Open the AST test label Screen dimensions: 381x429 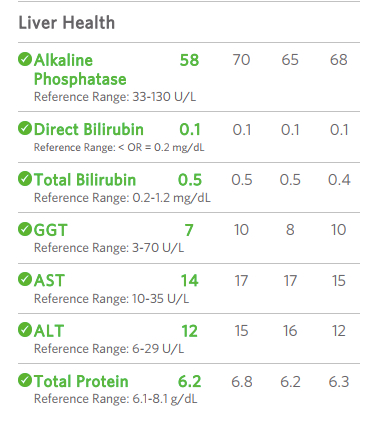[49, 280]
